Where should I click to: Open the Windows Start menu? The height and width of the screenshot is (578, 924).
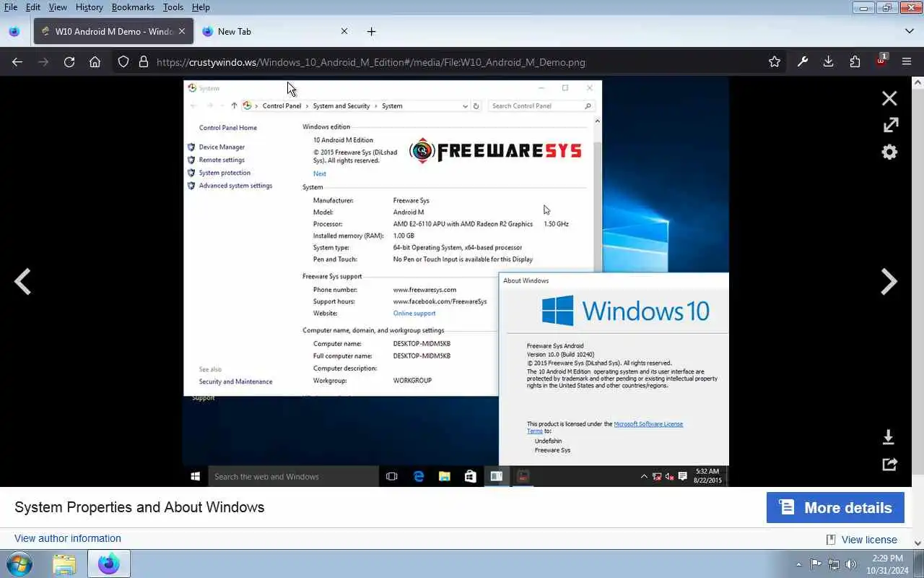click(19, 564)
